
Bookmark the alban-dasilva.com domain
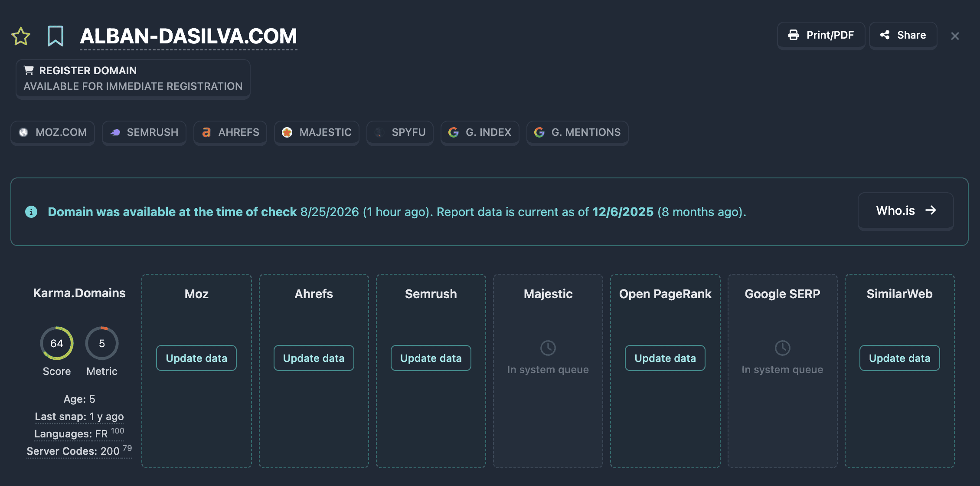click(x=56, y=36)
